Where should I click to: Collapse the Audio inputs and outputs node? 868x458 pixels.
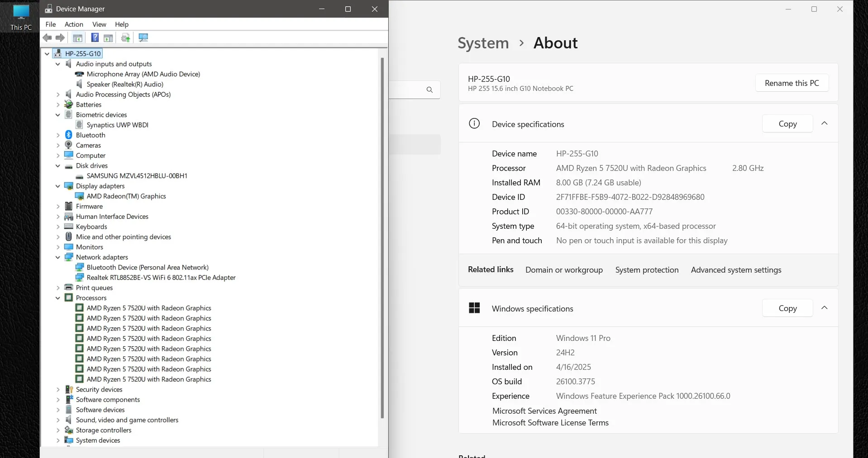click(x=58, y=64)
